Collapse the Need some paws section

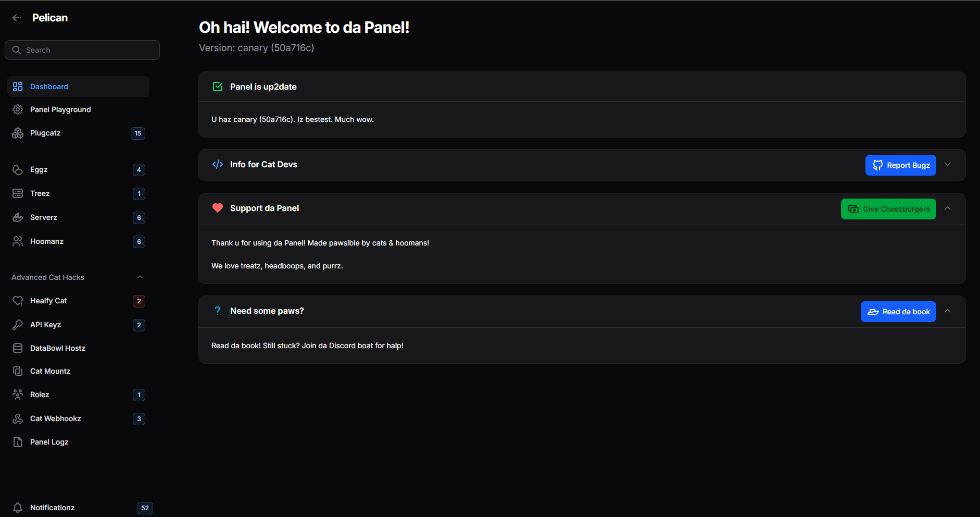[x=948, y=311]
